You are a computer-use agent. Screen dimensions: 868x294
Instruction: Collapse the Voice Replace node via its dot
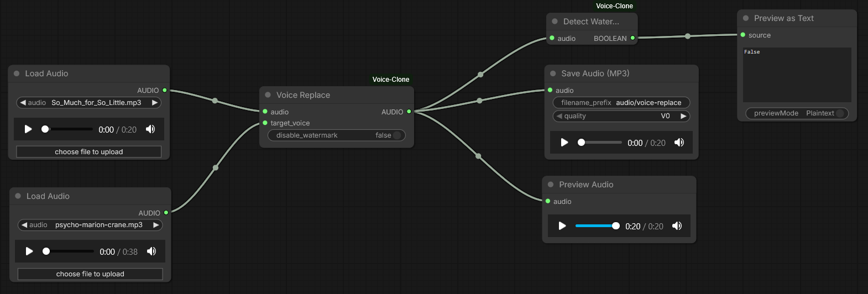(268, 95)
